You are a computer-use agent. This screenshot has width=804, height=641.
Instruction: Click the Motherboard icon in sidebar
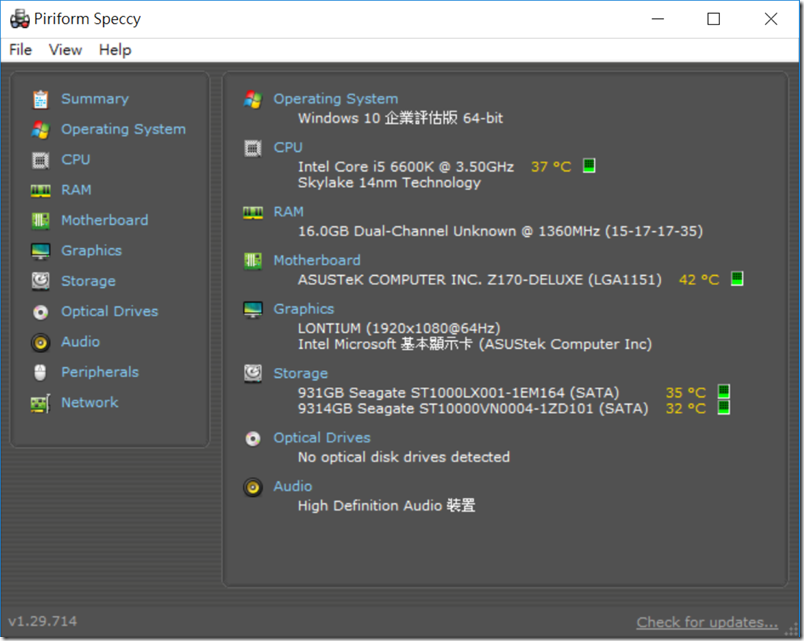click(41, 221)
